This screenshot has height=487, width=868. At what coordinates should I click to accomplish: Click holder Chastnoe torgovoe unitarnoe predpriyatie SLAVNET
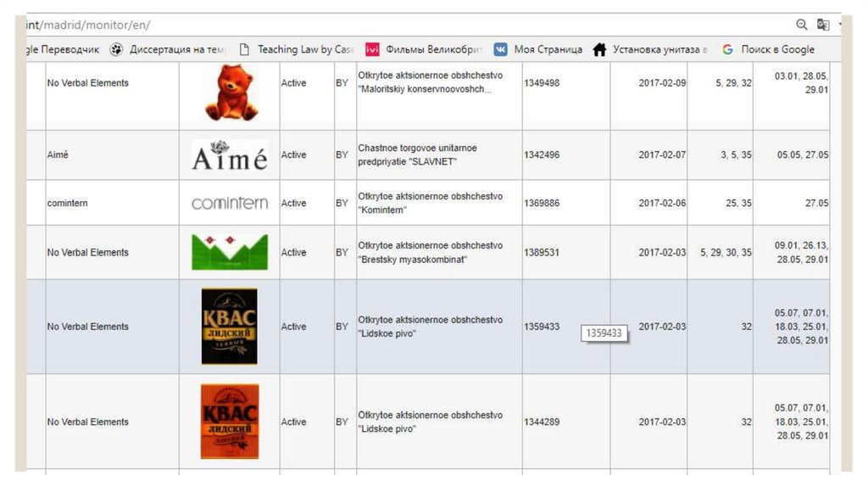pos(417,154)
